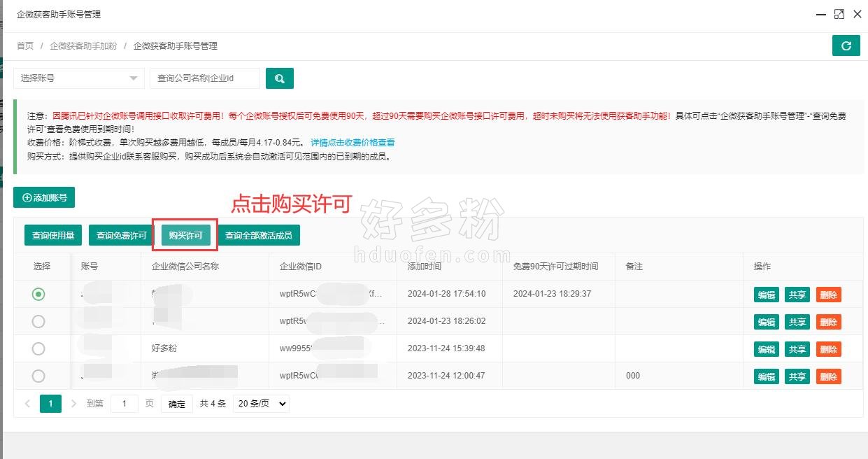
Task: Navigate to 首页 in breadcrumb
Action: point(25,46)
